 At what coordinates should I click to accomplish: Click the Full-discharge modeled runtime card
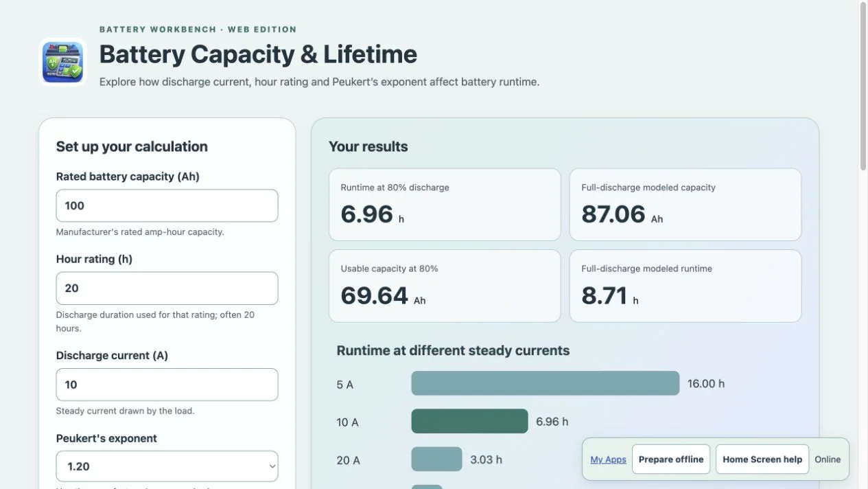(x=685, y=286)
